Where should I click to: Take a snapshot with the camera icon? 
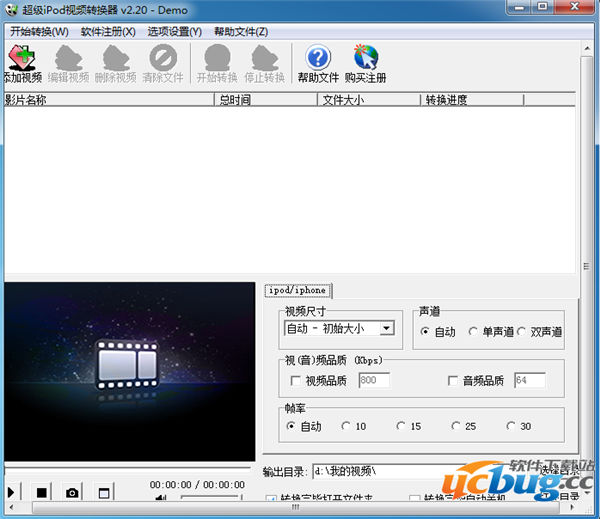click(x=72, y=492)
